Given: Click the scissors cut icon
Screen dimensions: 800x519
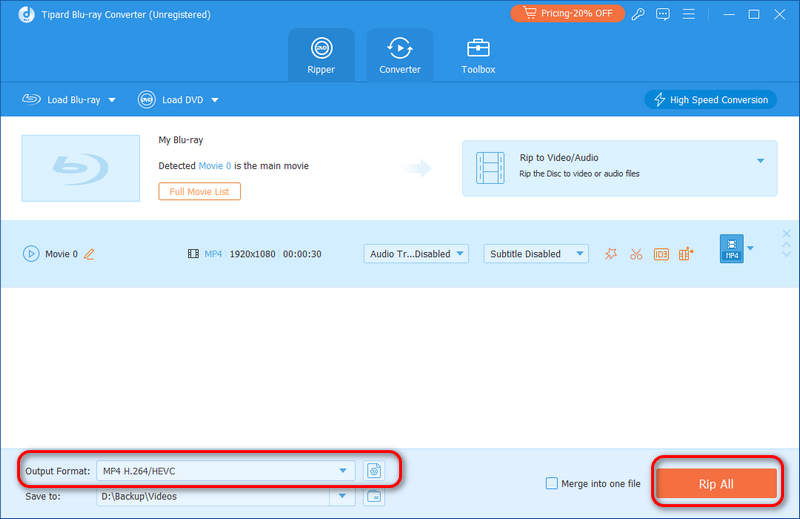Looking at the screenshot, I should (x=636, y=254).
